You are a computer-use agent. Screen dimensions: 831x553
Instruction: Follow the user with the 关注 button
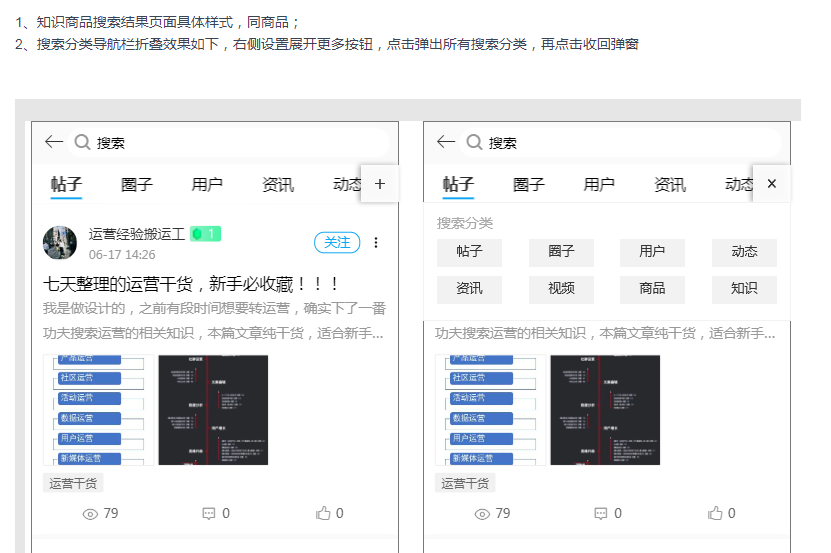tap(338, 242)
